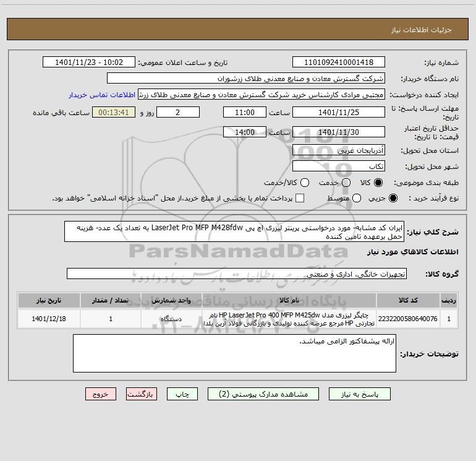
Task: Open attached documents 'مشاهده مدارک پیوستی (2)'
Action: click(x=263, y=394)
